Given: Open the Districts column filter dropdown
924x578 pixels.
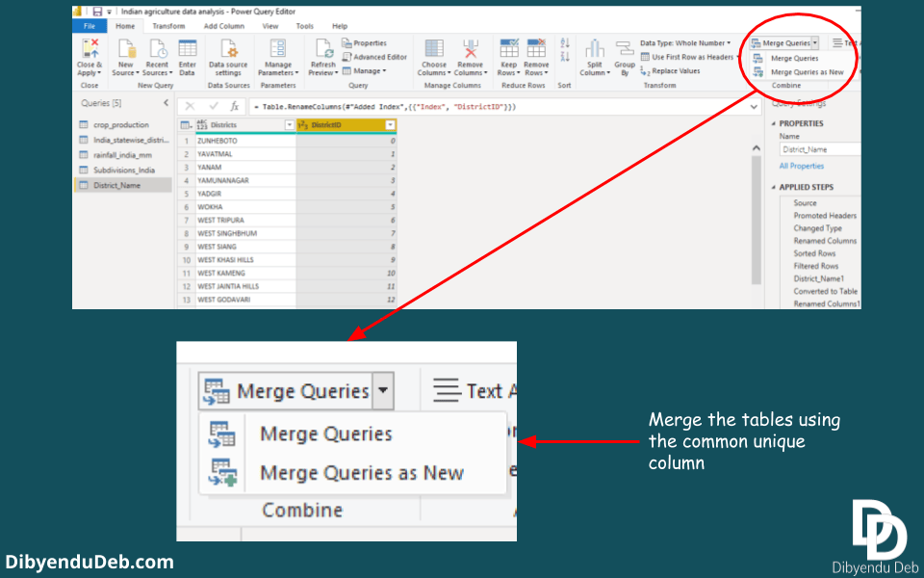Looking at the screenshot, I should [290, 125].
